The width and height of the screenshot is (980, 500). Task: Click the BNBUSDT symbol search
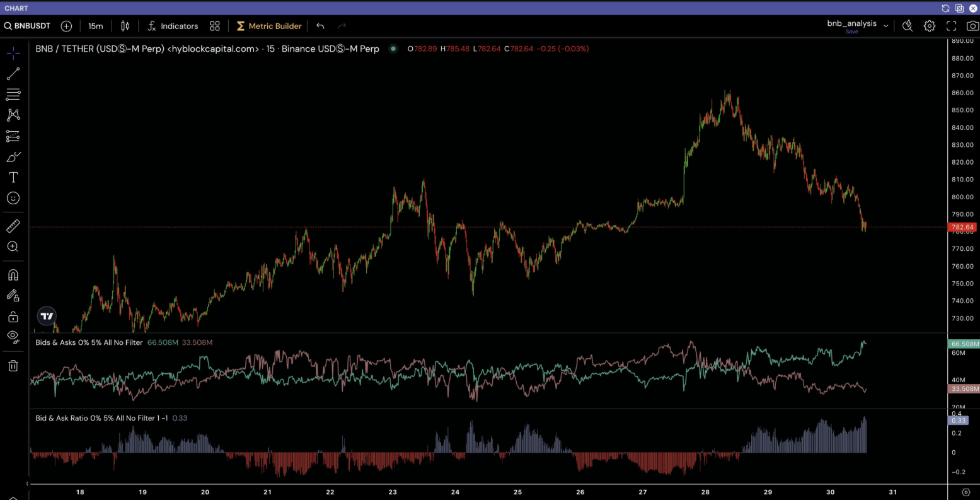(29, 26)
